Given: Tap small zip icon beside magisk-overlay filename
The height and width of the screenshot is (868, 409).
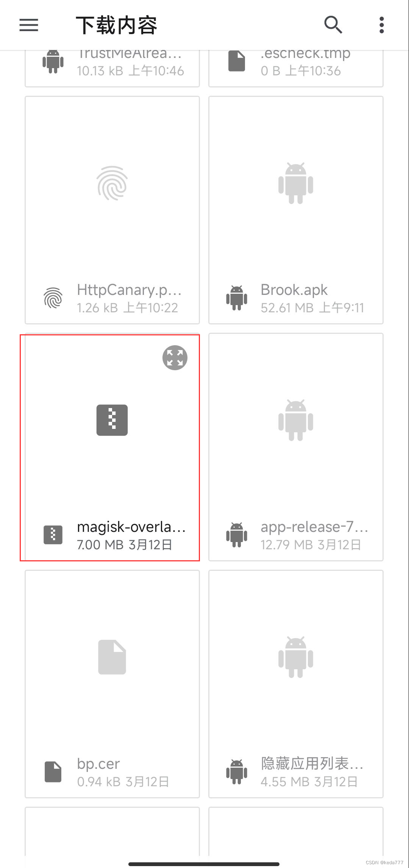Looking at the screenshot, I should 53,535.
